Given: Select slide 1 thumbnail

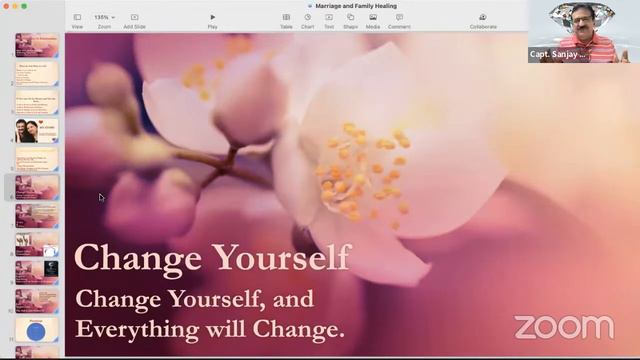Looking at the screenshot, I should click(x=37, y=45).
